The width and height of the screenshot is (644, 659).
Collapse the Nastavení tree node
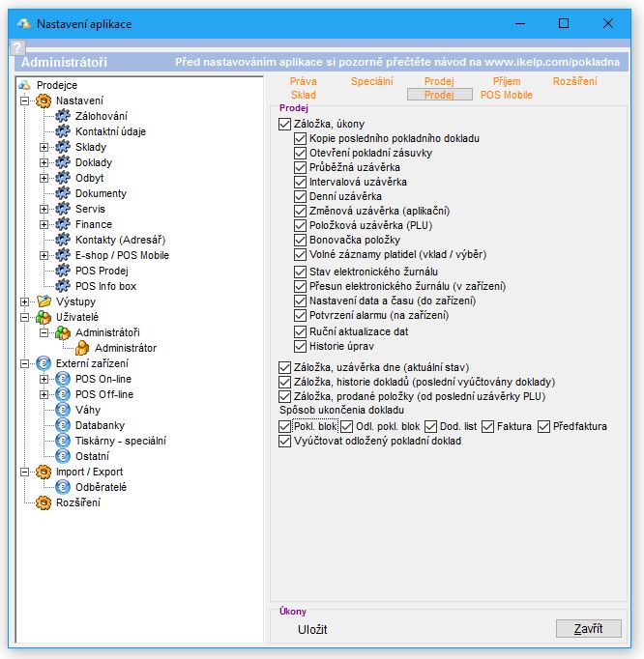click(x=24, y=100)
